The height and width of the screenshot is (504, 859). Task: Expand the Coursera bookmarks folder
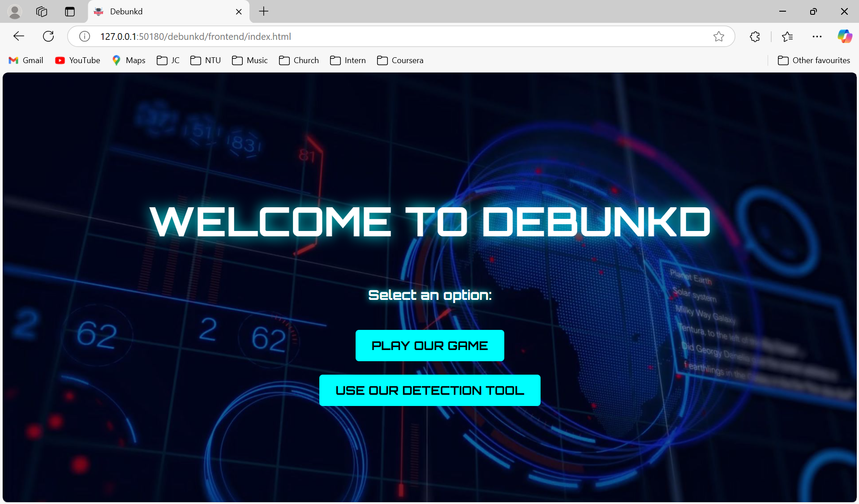click(400, 60)
